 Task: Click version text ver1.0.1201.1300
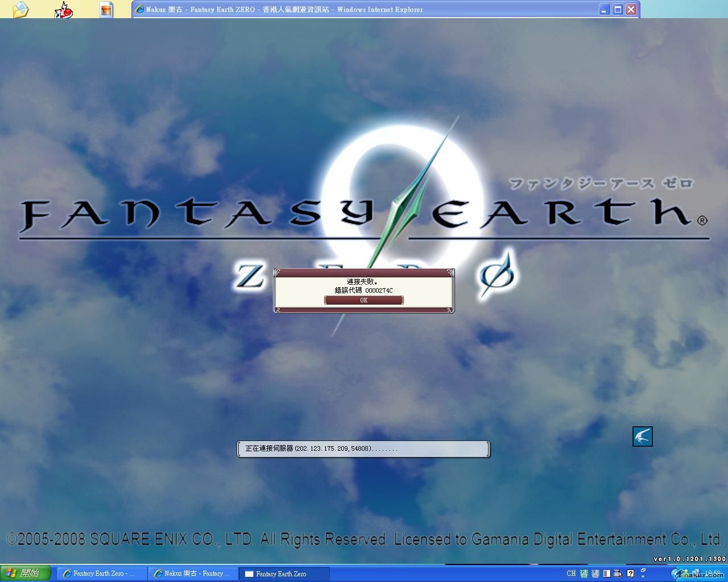(x=690, y=559)
